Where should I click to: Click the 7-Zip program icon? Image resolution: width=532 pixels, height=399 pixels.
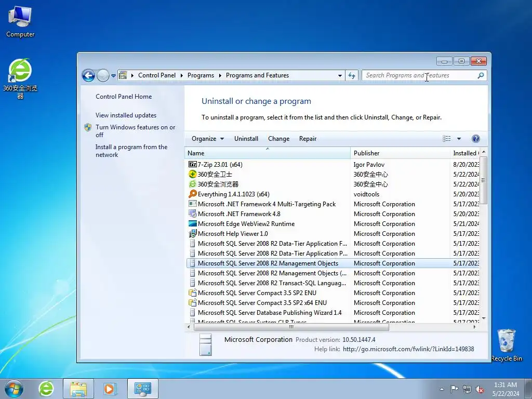tap(192, 164)
